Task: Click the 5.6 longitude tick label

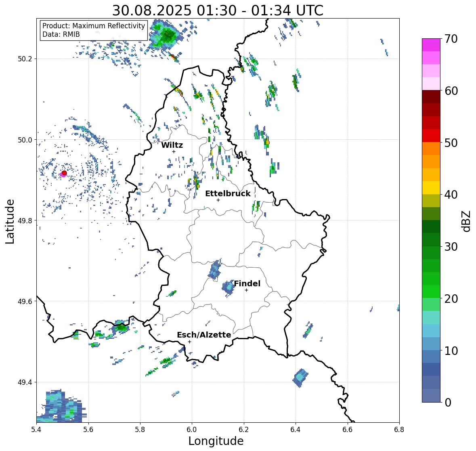Action: point(88,429)
